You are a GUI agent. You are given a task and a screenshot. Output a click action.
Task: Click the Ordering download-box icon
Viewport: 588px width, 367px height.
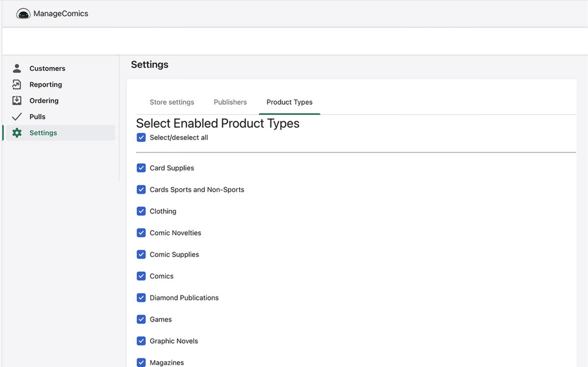click(17, 100)
